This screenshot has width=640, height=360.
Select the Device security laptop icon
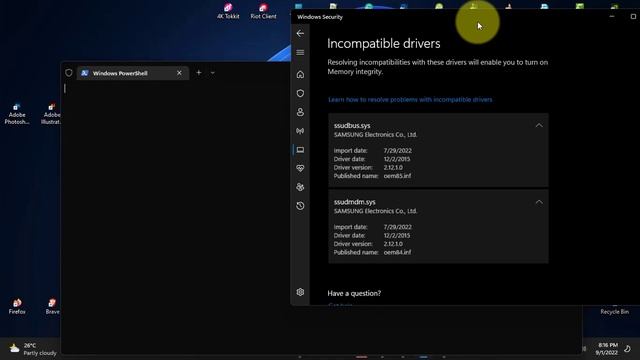pos(300,150)
